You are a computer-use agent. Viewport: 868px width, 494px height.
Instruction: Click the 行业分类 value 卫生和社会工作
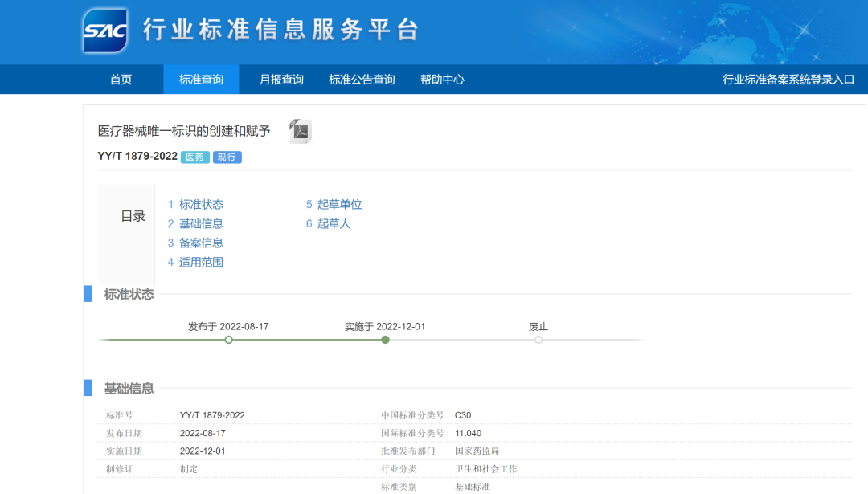[x=486, y=469]
